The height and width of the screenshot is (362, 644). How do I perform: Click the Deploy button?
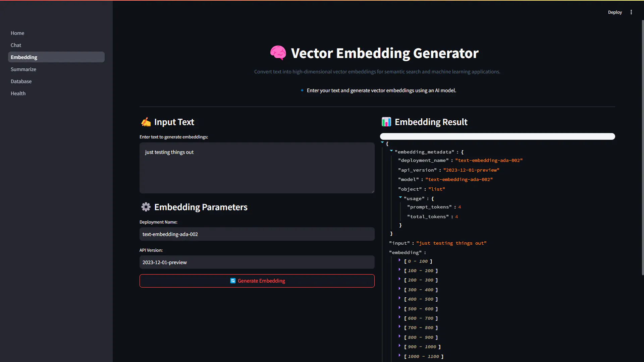615,12
